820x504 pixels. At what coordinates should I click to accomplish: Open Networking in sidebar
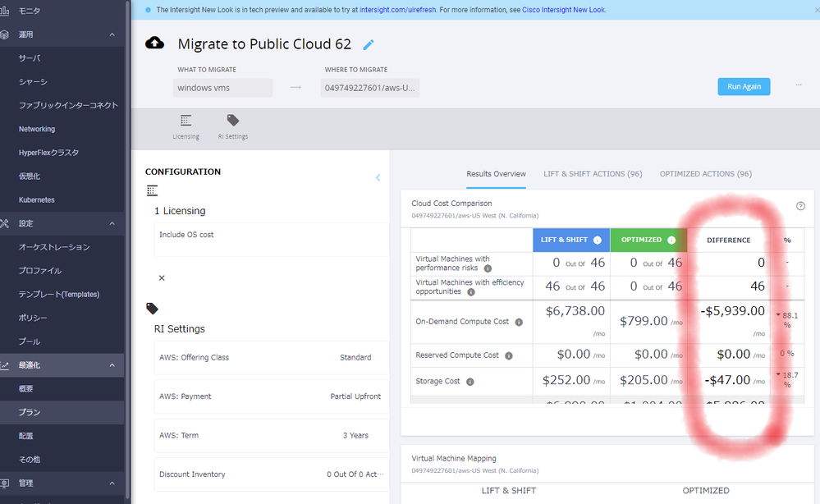(x=62, y=129)
